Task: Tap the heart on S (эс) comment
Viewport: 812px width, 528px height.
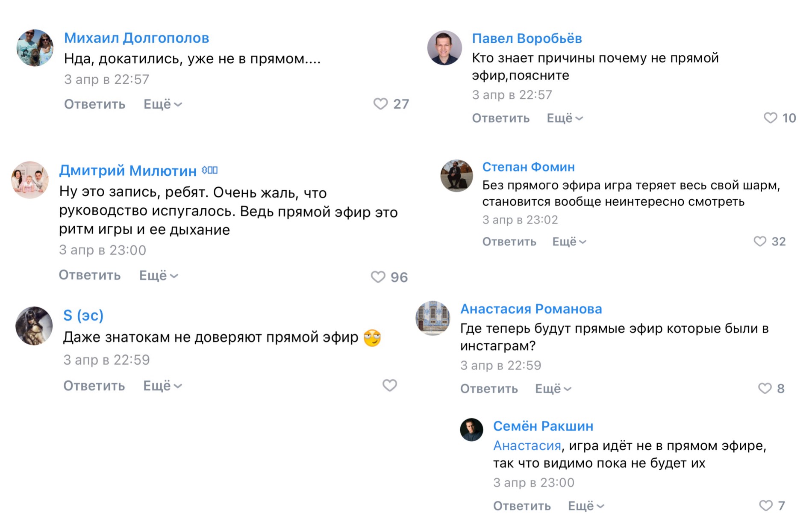Action: click(389, 385)
